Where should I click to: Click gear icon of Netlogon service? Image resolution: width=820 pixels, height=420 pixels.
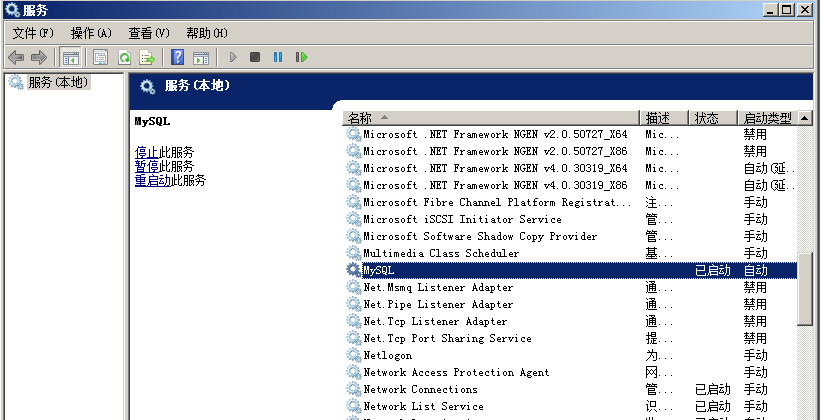[354, 355]
